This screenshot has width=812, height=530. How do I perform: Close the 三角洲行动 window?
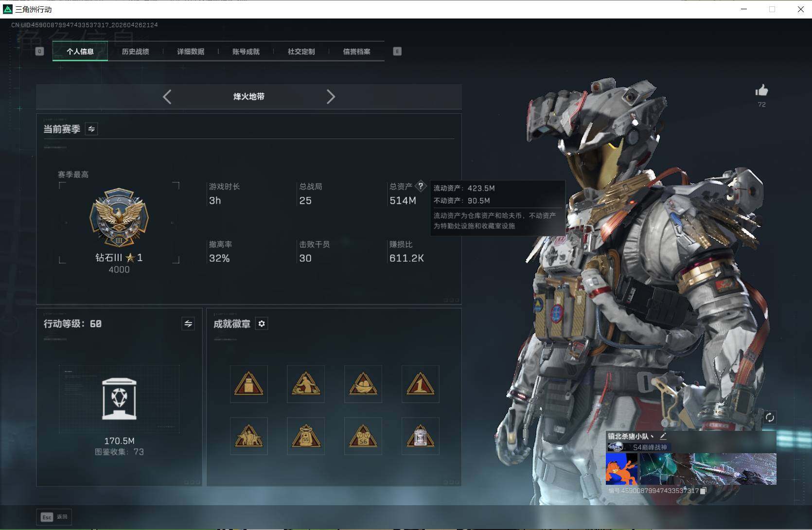[x=801, y=9]
